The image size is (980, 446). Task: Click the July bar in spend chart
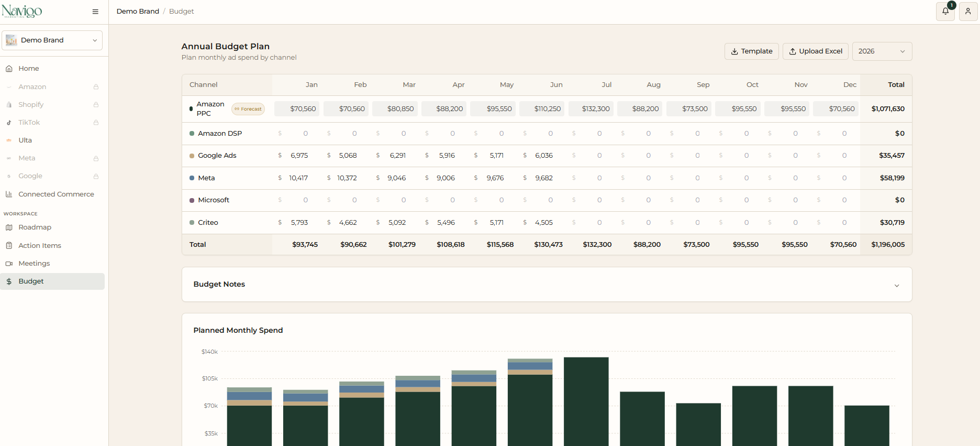[586, 401]
